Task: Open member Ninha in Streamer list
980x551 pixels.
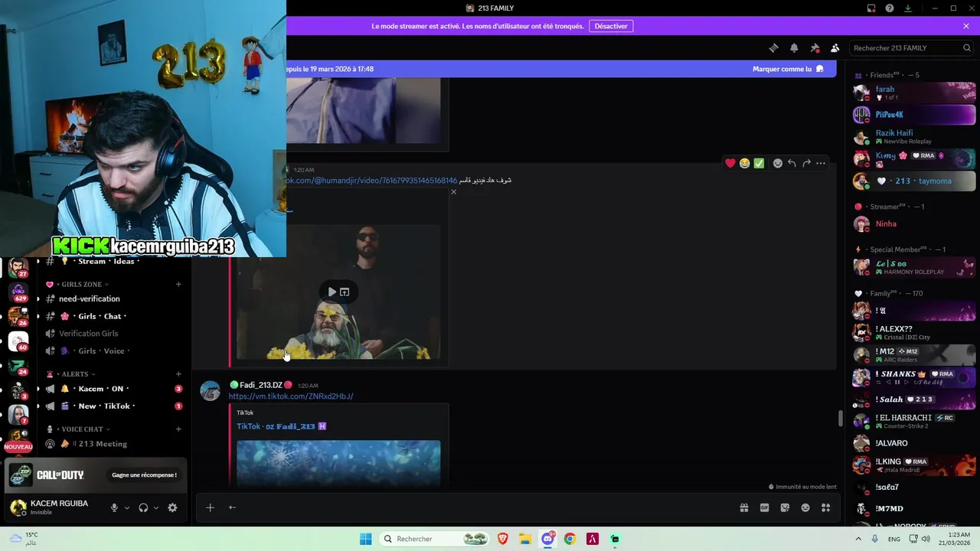Action: tap(914, 223)
